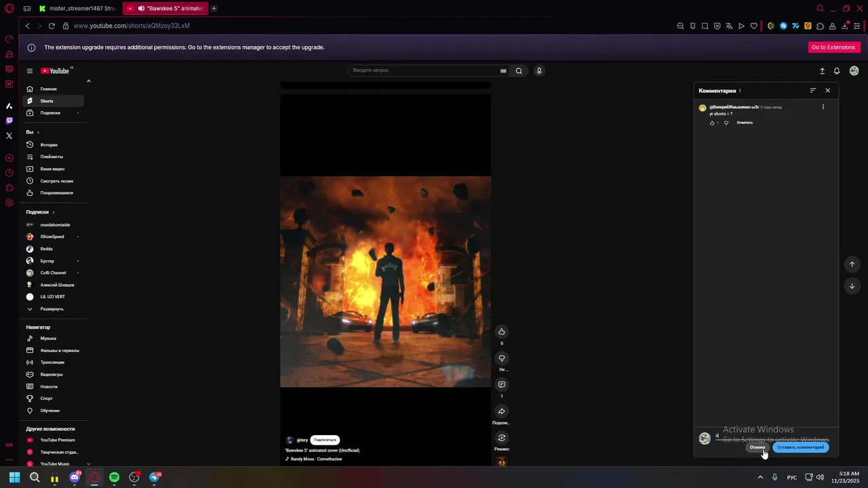Open 'История' in sidebar
This screenshot has width=868, height=488.
coord(53,145)
